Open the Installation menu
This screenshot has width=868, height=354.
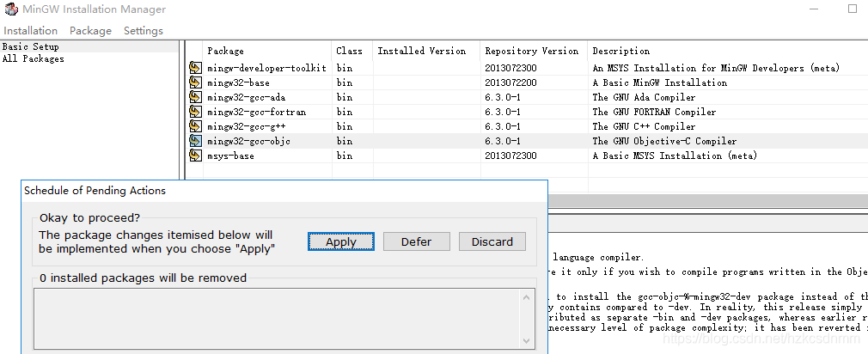[x=30, y=31]
